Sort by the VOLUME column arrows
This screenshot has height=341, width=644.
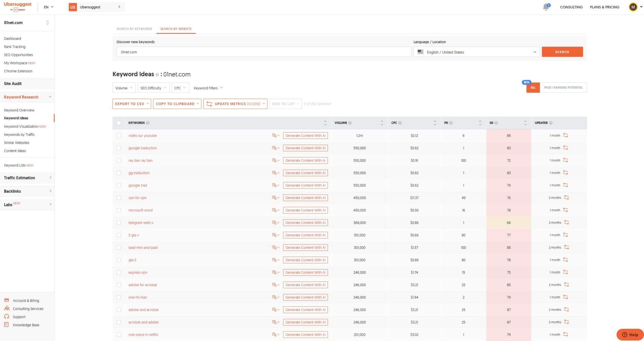tap(382, 123)
